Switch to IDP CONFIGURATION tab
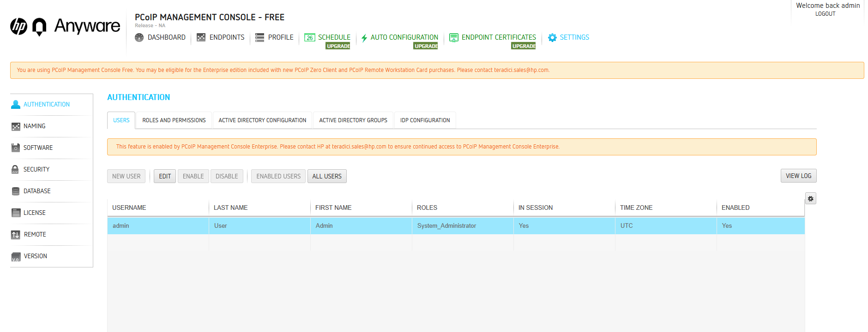 pyautogui.click(x=425, y=120)
